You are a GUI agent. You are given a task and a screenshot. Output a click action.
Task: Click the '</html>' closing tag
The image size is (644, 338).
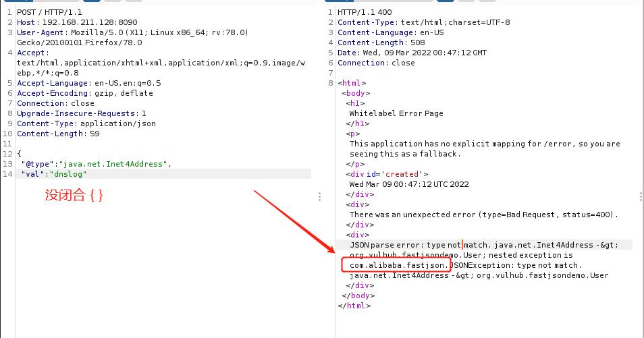[354, 306]
